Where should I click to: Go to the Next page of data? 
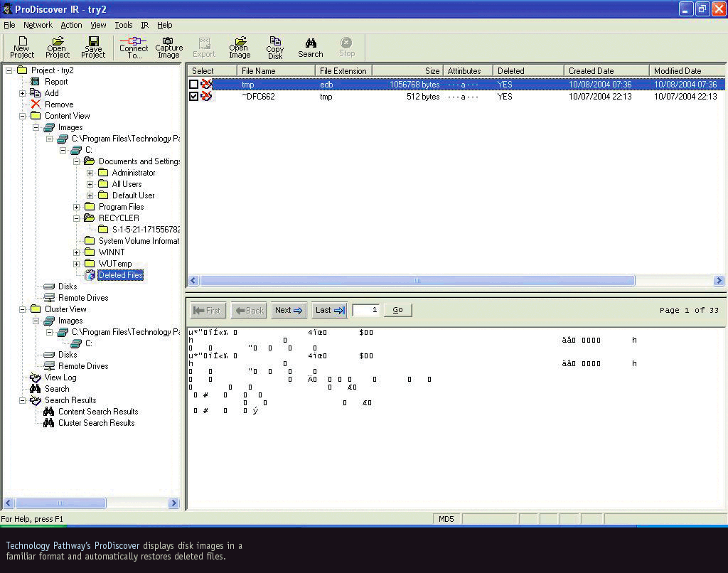click(x=289, y=310)
